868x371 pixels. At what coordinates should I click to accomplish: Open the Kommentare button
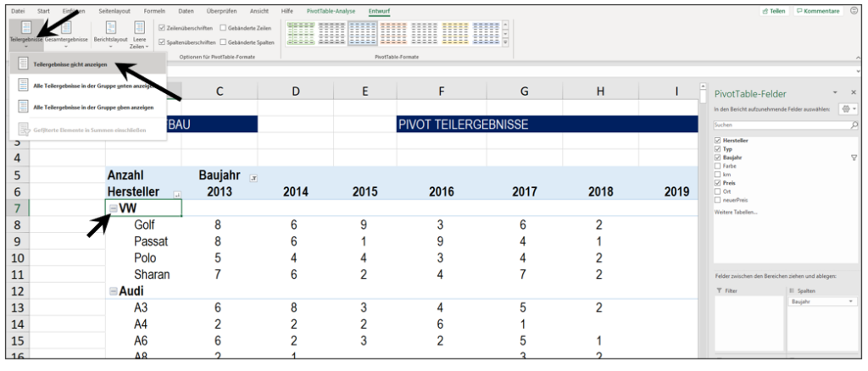[x=818, y=11]
